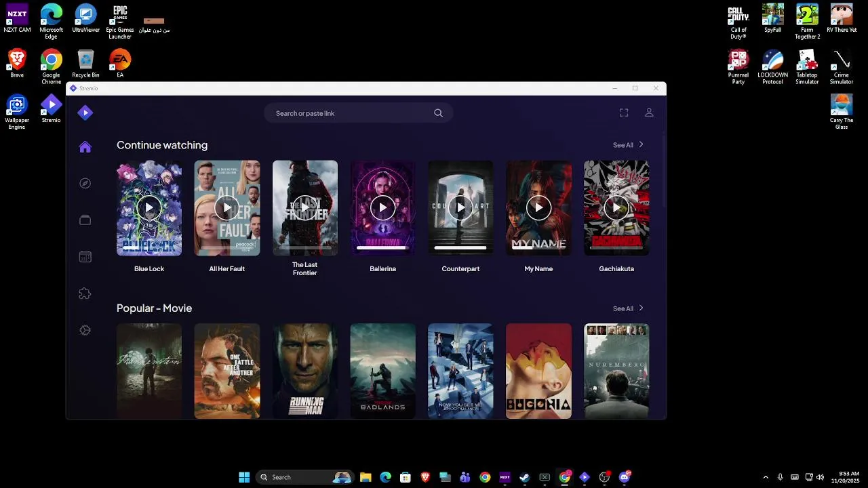Click the Stremio window scrollbar

point(663,171)
